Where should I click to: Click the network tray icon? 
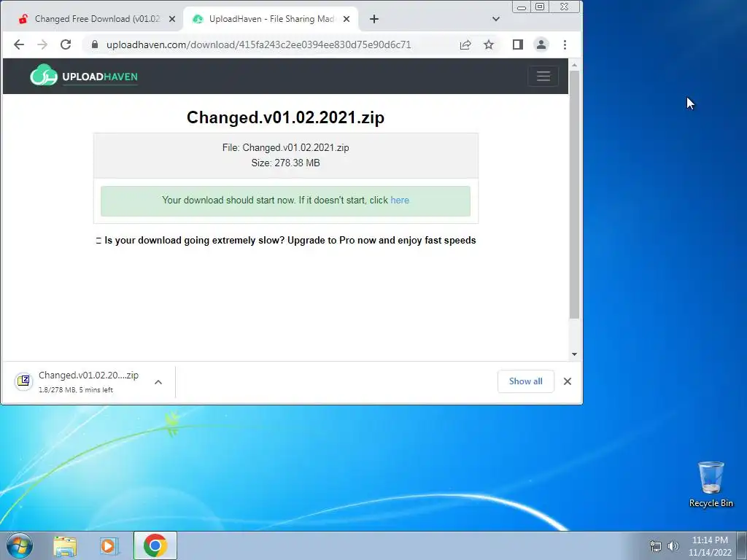pos(656,547)
